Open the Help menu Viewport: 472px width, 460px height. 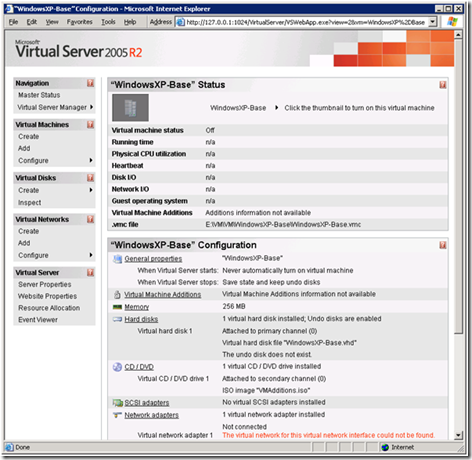point(130,22)
